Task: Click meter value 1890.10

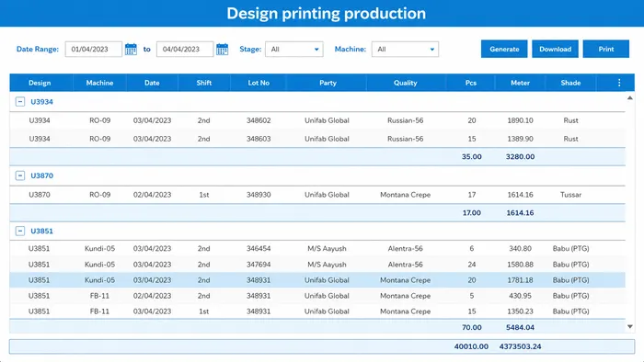Action: point(520,120)
